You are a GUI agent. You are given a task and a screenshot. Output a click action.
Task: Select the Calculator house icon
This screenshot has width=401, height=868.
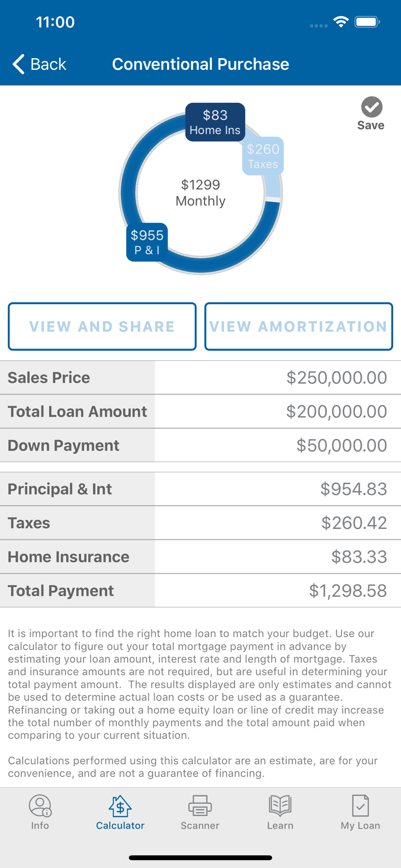120,806
